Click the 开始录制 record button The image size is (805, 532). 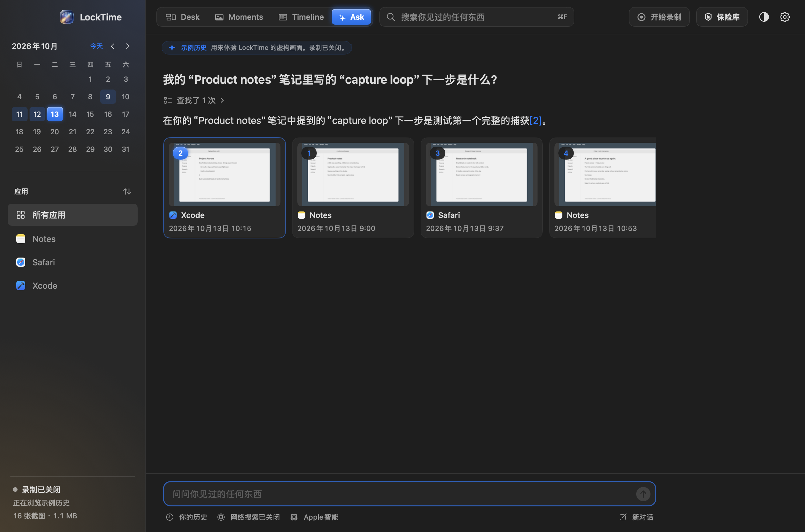point(659,17)
